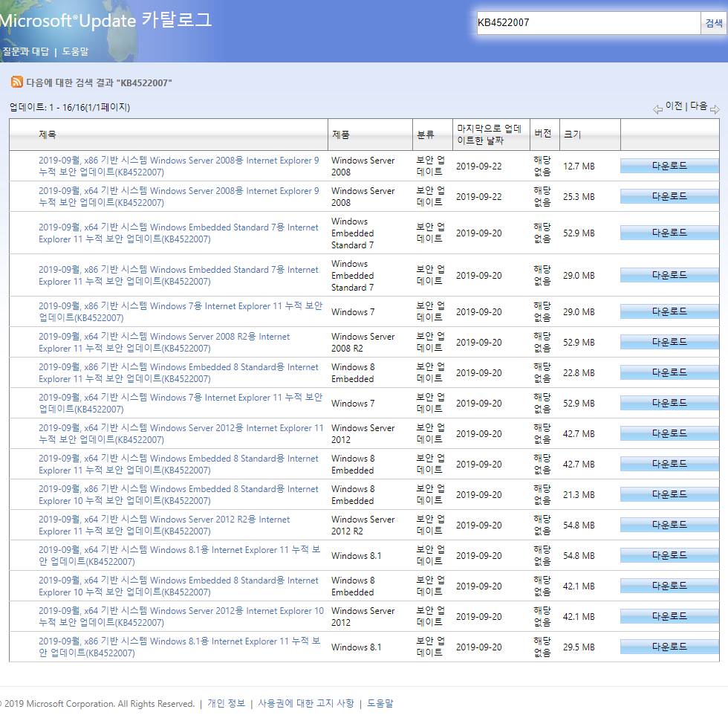Open x64 Windows Server 2008 IE9 update link
728x718 pixels.
click(x=179, y=196)
